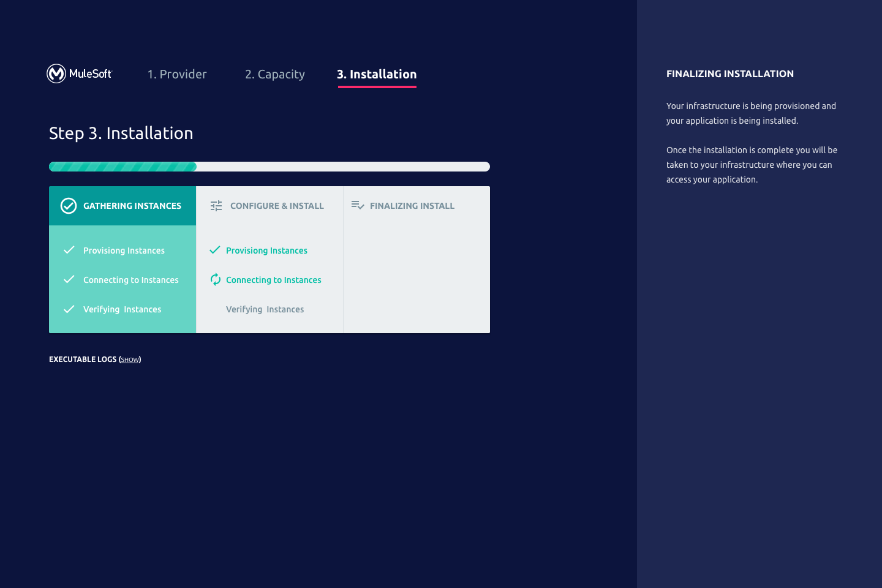Click the 'Your infrastructure is being provisioned' paragraph
Screen dimensions: 882x588
coord(751,113)
